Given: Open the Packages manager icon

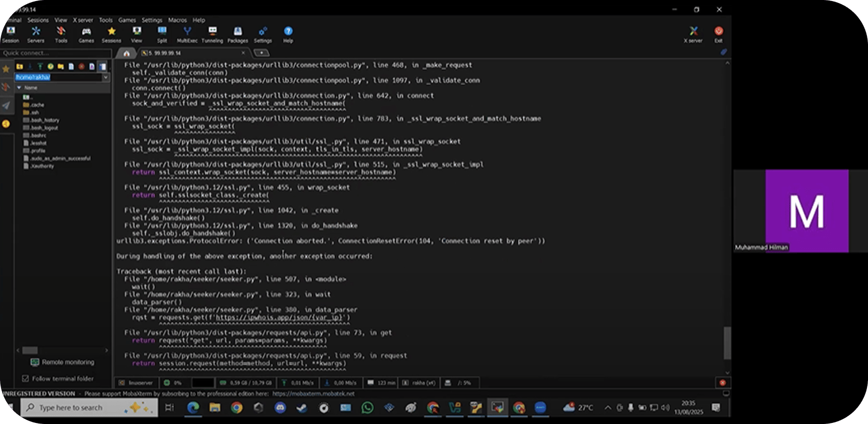Looking at the screenshot, I should click(x=238, y=34).
